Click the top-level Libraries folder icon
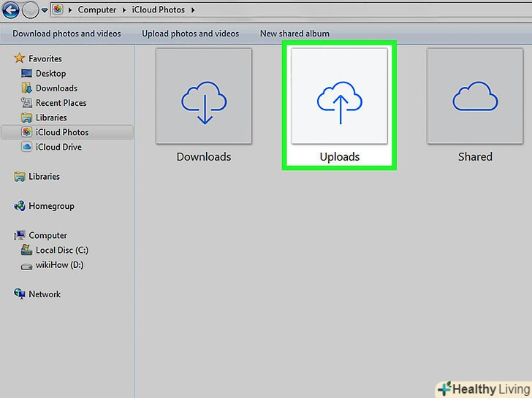The height and width of the screenshot is (398, 532). click(19, 176)
